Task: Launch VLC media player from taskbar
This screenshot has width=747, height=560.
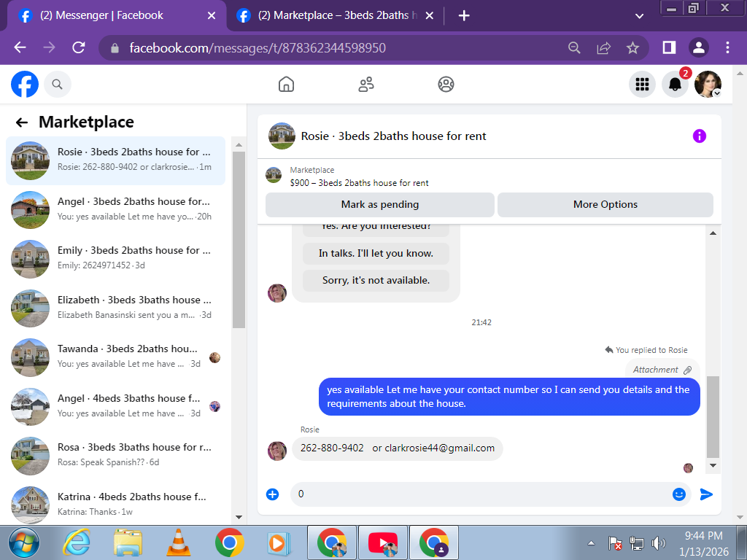Action: point(178,542)
